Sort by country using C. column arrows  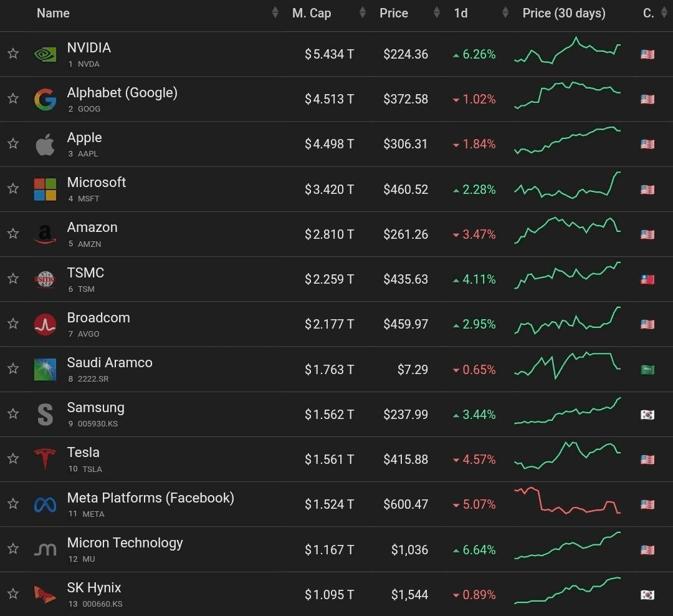[x=664, y=13]
